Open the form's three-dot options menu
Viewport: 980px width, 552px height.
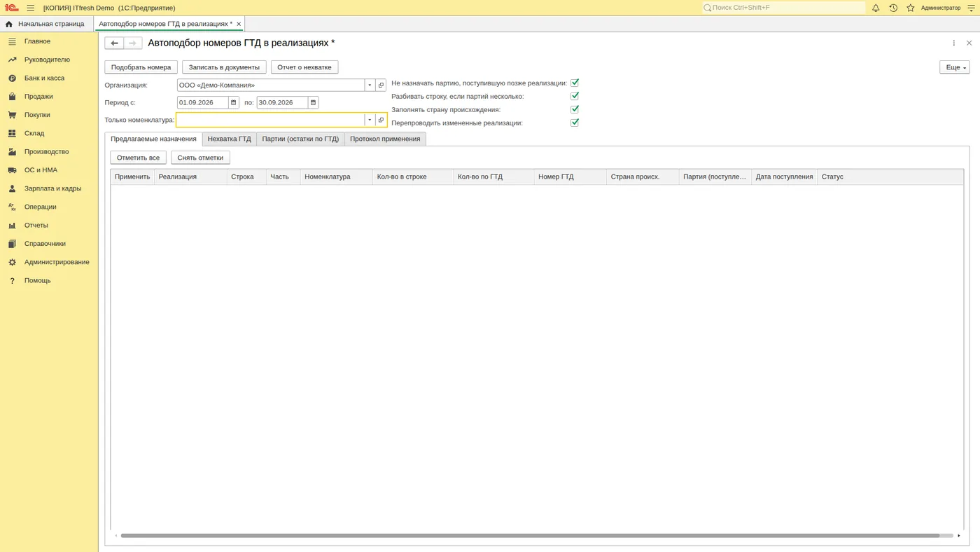(x=953, y=43)
